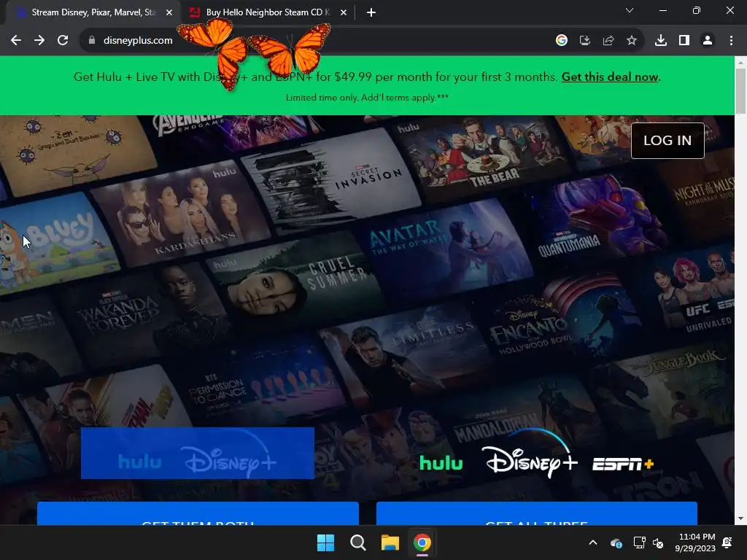Show hidden system tray icons

click(593, 542)
